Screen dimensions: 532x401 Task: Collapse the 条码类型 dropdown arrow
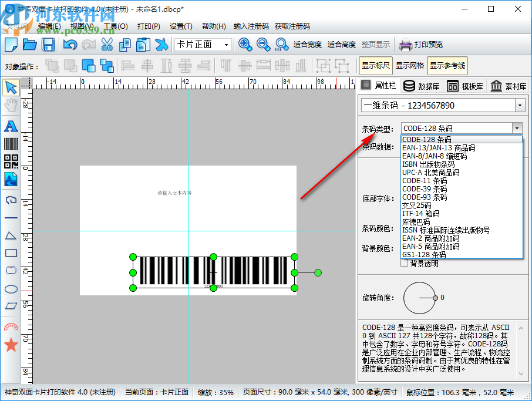pos(517,128)
